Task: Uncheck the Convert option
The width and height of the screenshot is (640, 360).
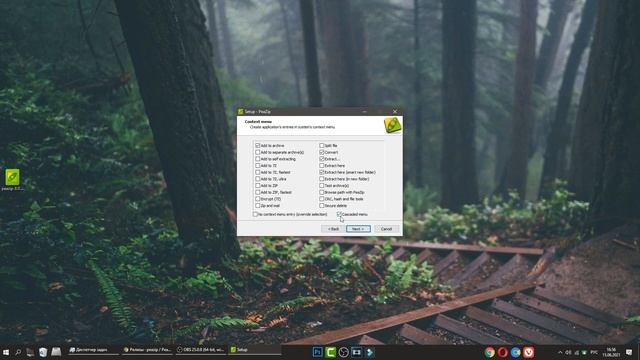Action: pyautogui.click(x=322, y=152)
